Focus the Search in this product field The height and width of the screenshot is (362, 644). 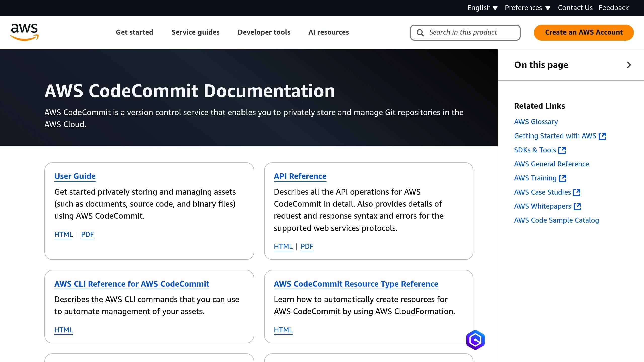pyautogui.click(x=465, y=32)
